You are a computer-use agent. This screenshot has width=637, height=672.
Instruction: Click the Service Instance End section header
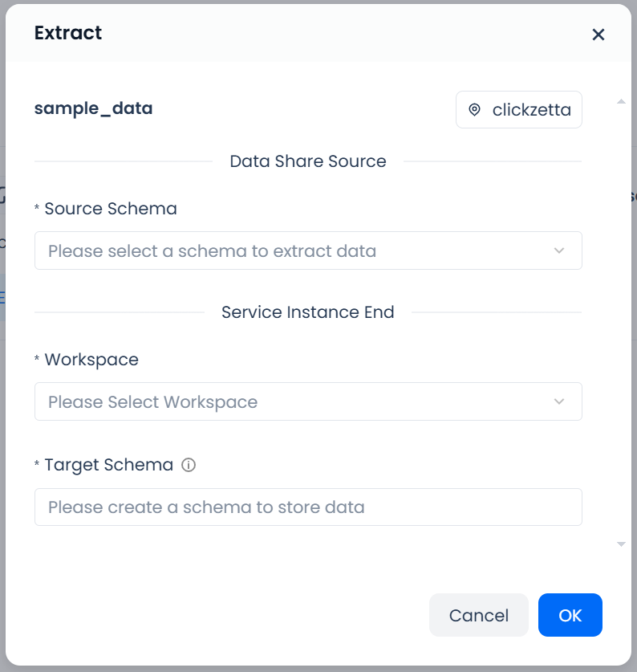(308, 312)
